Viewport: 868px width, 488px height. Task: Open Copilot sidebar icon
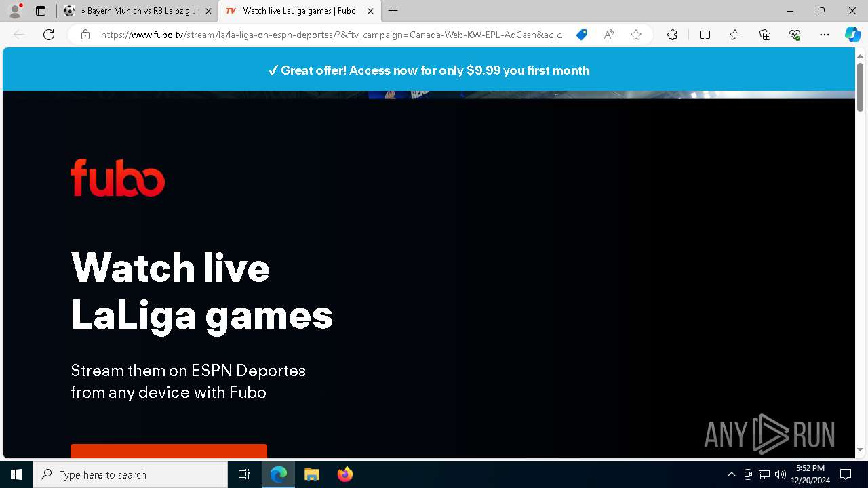click(x=852, y=35)
